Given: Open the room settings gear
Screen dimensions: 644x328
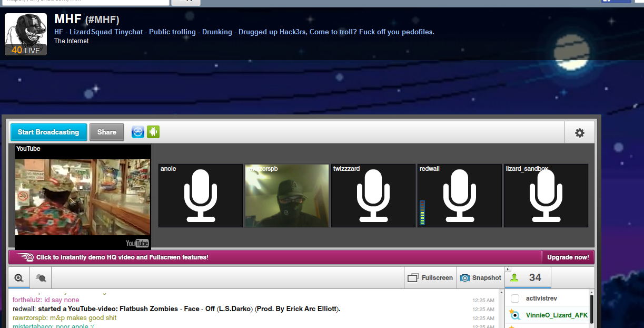Looking at the screenshot, I should click(580, 133).
